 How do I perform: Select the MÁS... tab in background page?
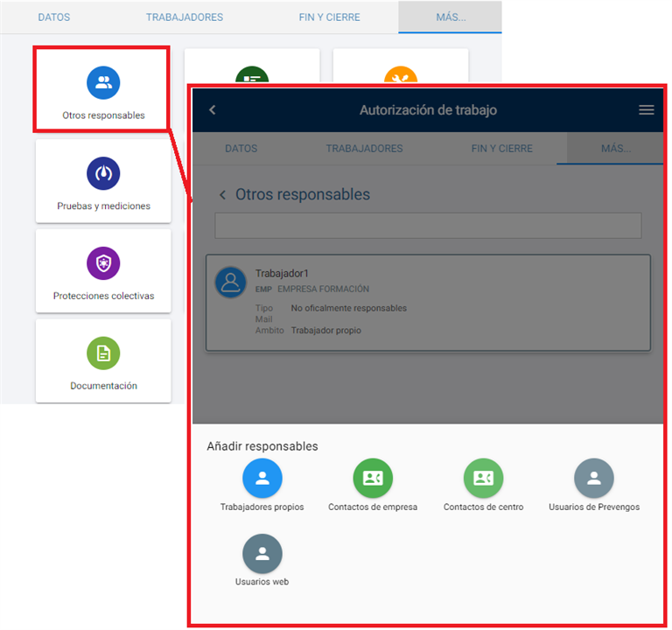coord(451,17)
